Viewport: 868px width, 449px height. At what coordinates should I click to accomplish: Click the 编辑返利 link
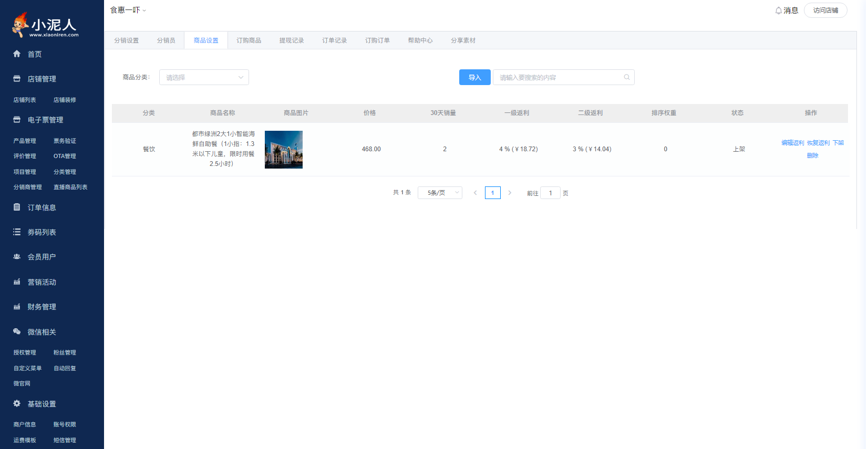[x=792, y=143]
